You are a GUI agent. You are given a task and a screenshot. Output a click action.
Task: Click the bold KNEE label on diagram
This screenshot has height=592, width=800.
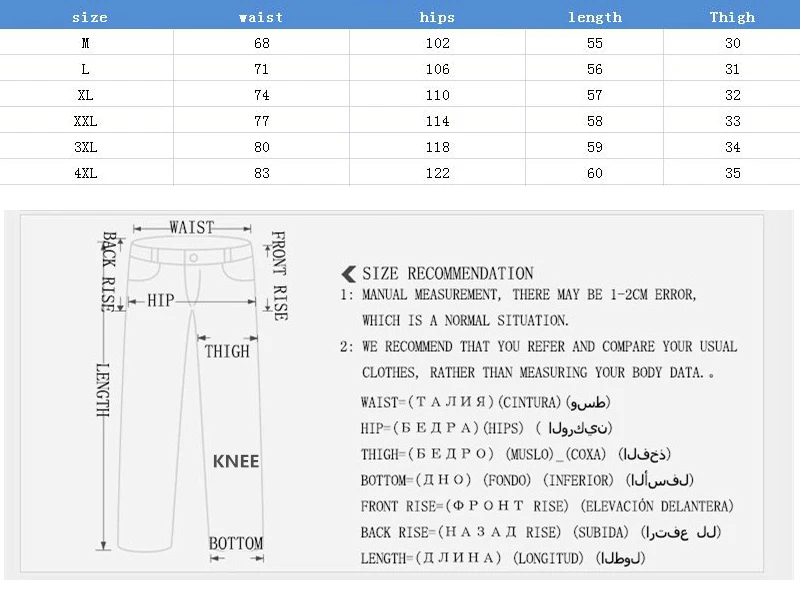[x=236, y=461]
